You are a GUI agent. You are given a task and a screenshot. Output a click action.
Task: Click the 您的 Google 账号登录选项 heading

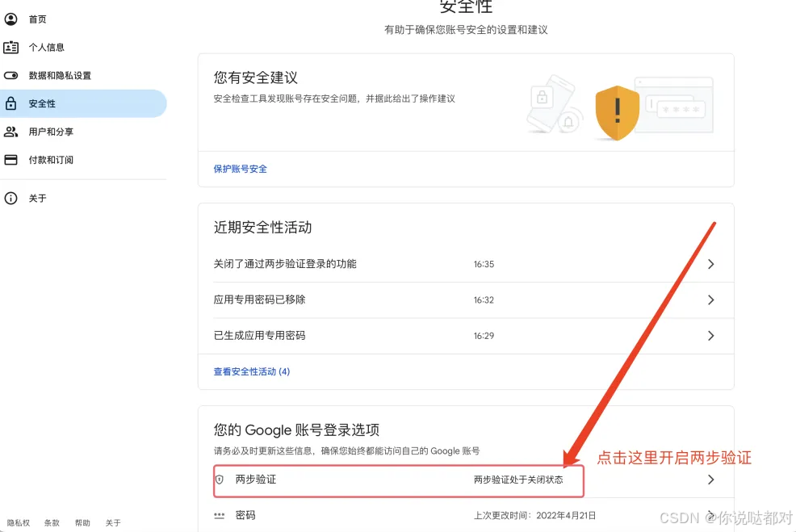[x=296, y=430]
